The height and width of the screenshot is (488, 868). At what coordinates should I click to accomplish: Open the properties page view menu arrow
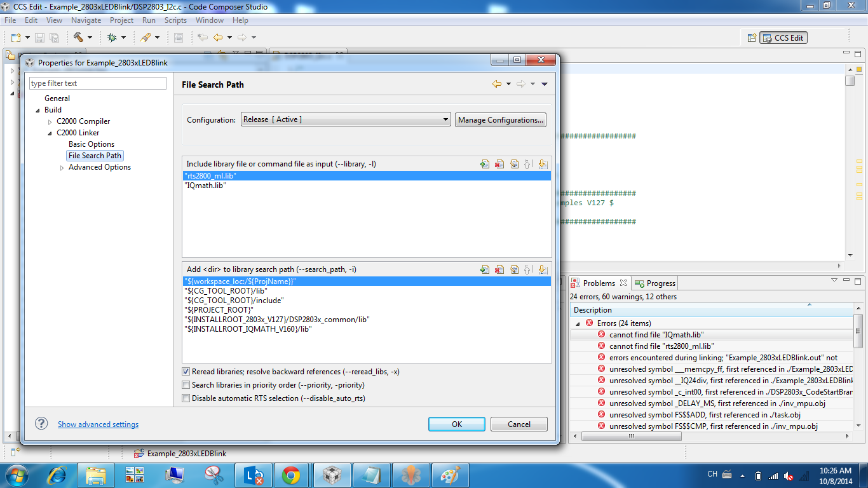click(x=545, y=85)
